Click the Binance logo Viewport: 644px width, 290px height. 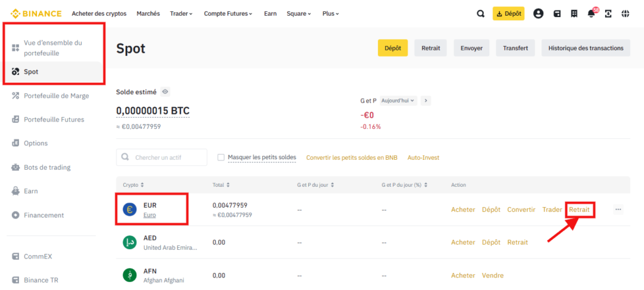click(36, 14)
